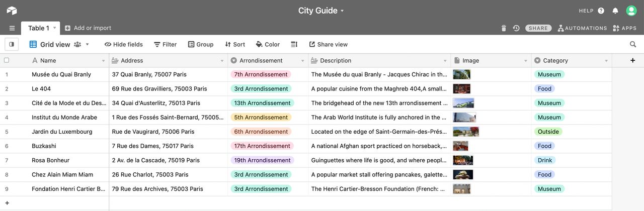Check the select all rows checkbox
The width and height of the screenshot is (644, 211).
[x=7, y=60]
